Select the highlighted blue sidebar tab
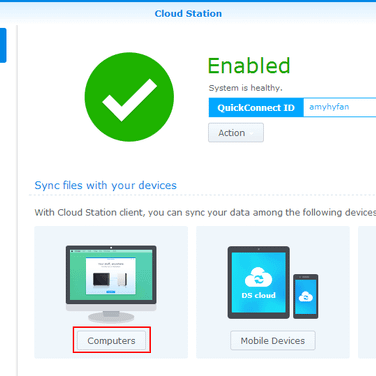This screenshot has width=376, height=376. (3, 45)
